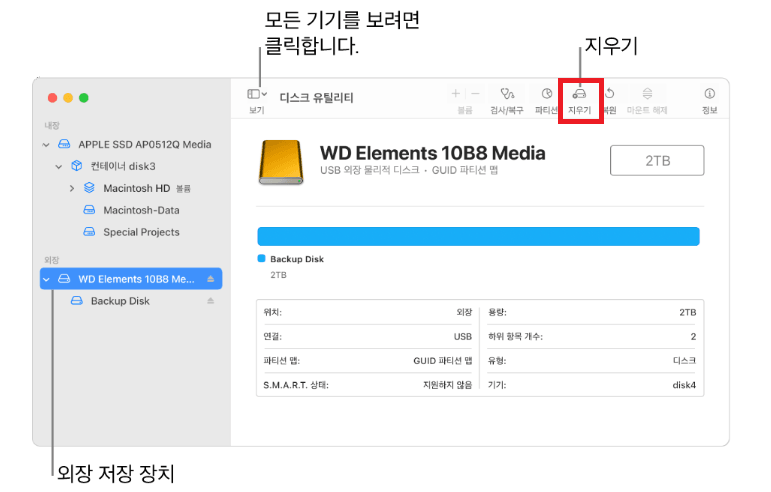This screenshot has width=771, height=492.
Task: Click the 유형 value 디스크
Action: [x=684, y=361]
